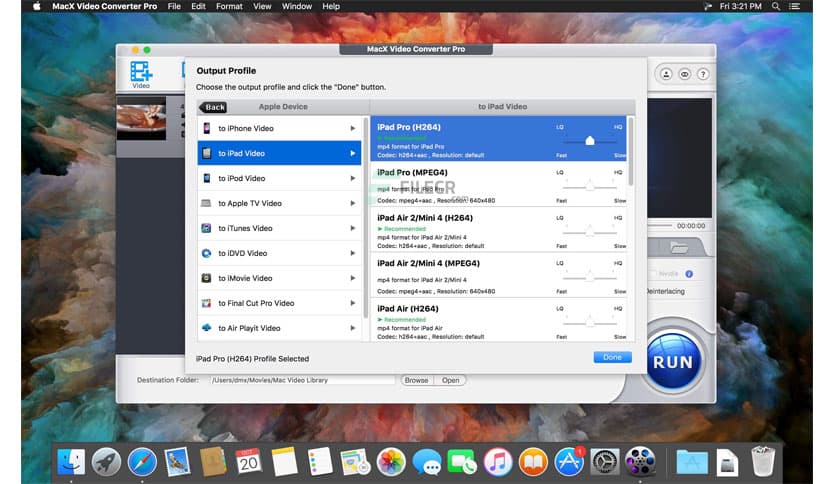Click the iTunes icon in profile list
Image resolution: width=836 pixels, height=484 pixels.
point(206,228)
